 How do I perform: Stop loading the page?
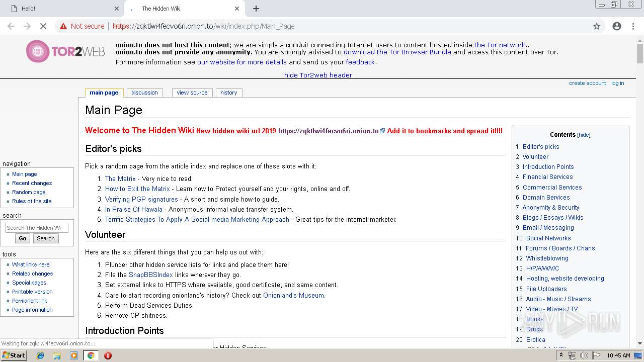tap(43, 26)
